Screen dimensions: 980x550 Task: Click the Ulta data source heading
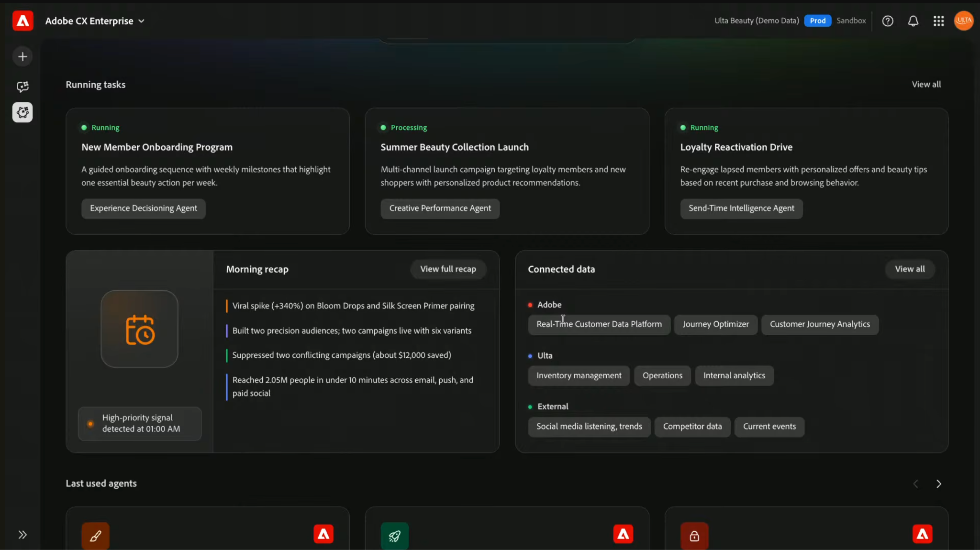545,356
